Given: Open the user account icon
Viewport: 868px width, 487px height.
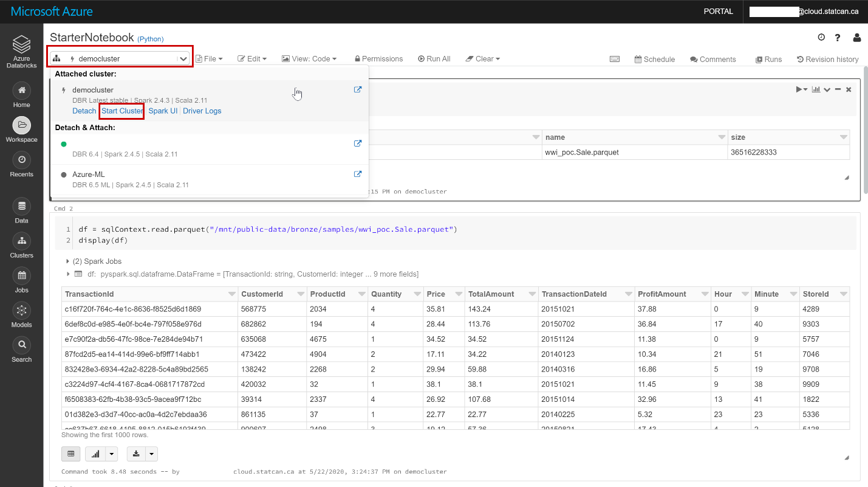Looking at the screenshot, I should (857, 38).
